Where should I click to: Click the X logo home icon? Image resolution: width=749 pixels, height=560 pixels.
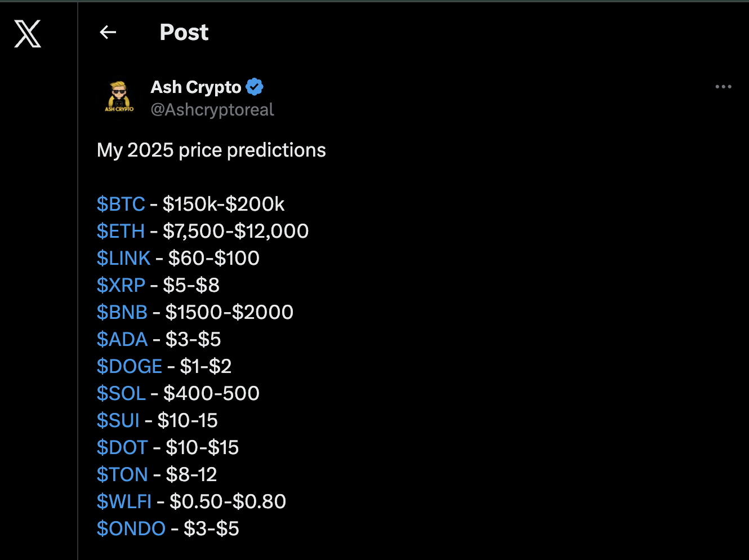point(28,34)
